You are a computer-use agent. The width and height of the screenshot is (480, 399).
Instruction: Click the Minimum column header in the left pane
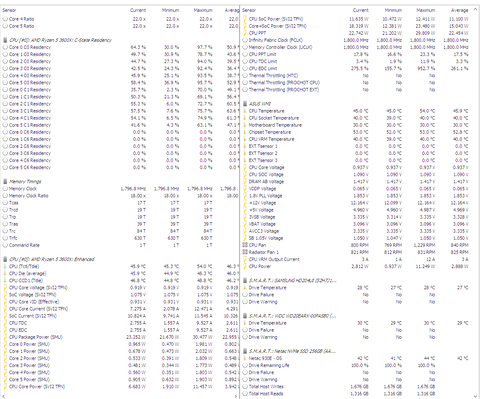[170, 10]
